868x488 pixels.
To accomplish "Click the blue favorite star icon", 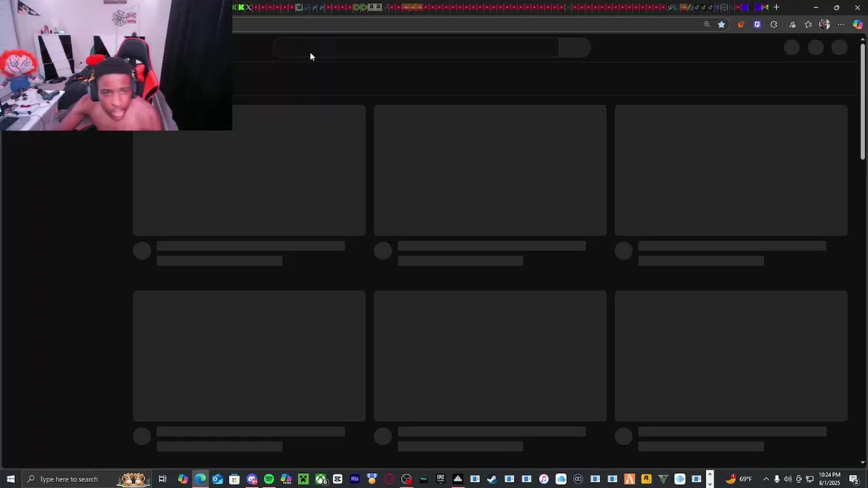I will (x=722, y=24).
